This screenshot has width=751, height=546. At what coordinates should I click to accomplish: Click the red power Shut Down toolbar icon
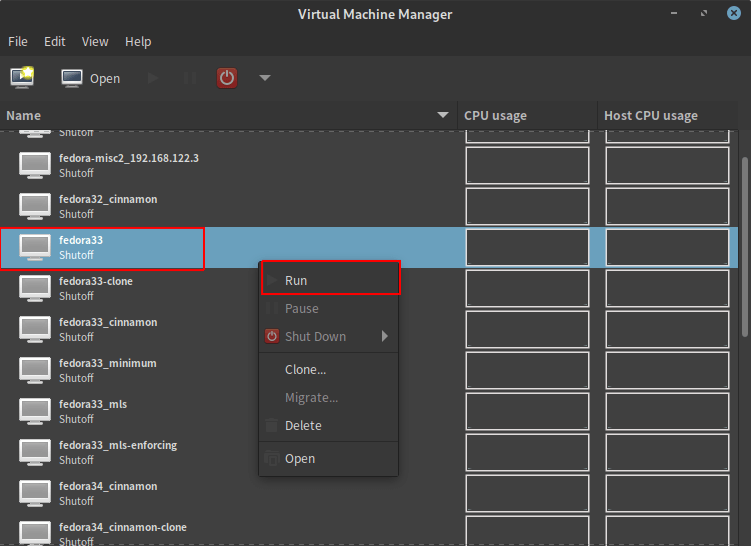tap(227, 78)
